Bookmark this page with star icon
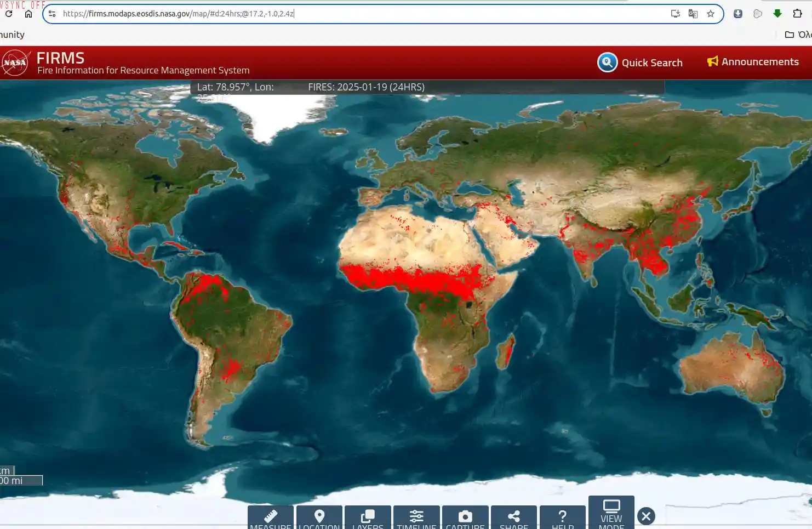Screen dimensions: 812x529 (x=711, y=14)
